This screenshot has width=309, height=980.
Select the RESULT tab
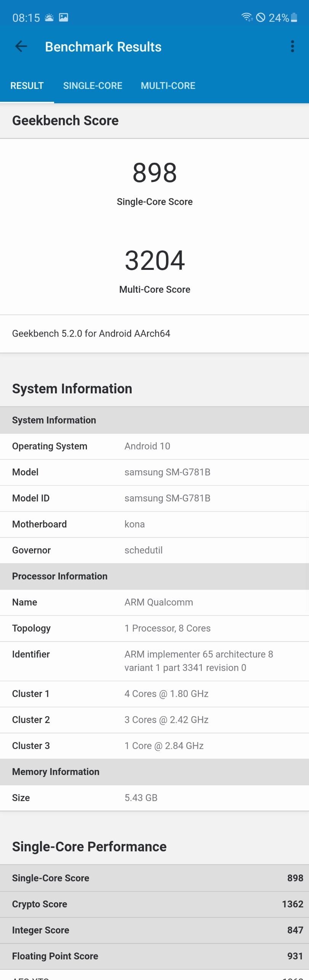27,86
